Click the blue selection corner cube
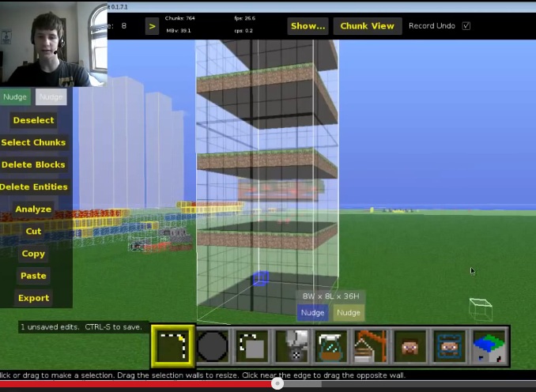The width and height of the screenshot is (536, 392). 261,278
